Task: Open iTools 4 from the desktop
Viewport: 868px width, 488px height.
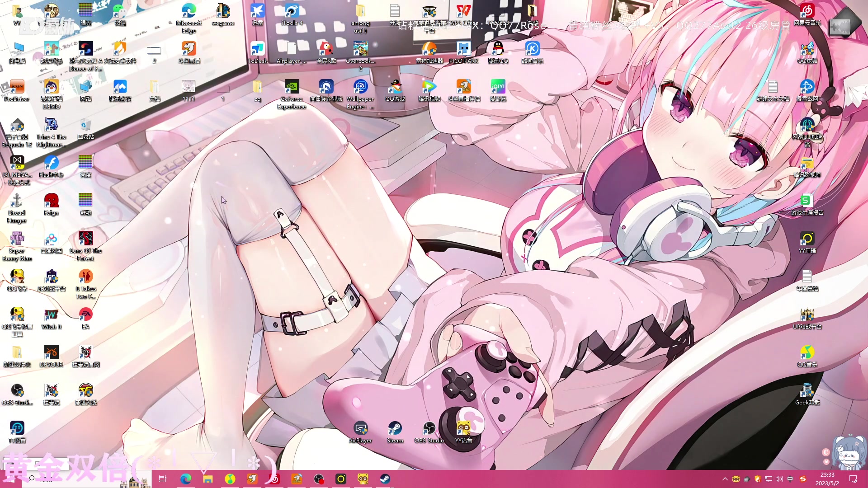Action: point(292,14)
